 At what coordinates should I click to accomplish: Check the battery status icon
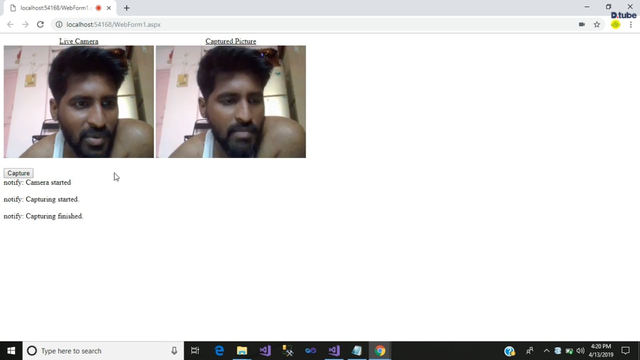[569, 351]
